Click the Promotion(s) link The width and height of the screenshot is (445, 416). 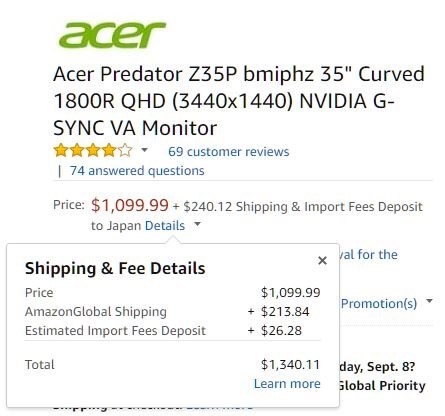click(x=379, y=303)
